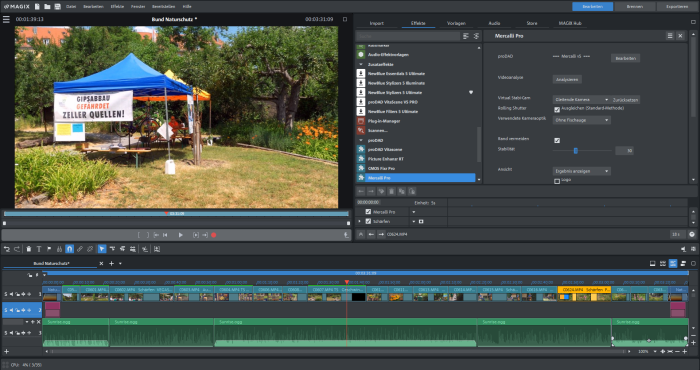Open the Mercalli Pro panel hamburger menu
This screenshot has width=700, height=370.
point(670,36)
